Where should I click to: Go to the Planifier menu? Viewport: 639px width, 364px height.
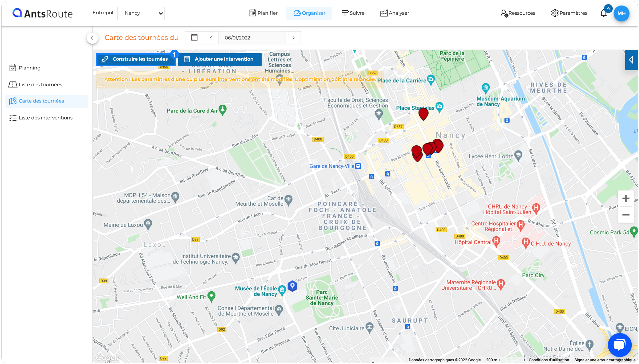[x=263, y=13]
